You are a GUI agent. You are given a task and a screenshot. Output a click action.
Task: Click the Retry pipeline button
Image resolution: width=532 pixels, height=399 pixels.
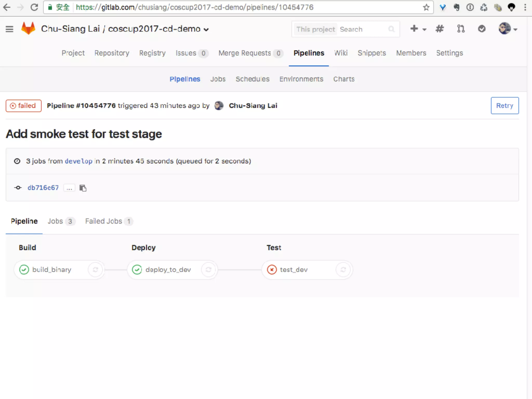click(504, 105)
